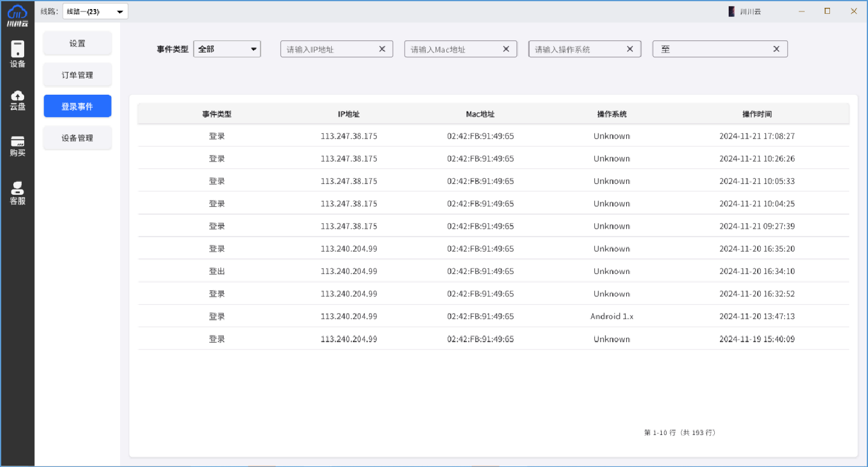Expand the 事件类型 dropdown showing 全部

tap(227, 49)
